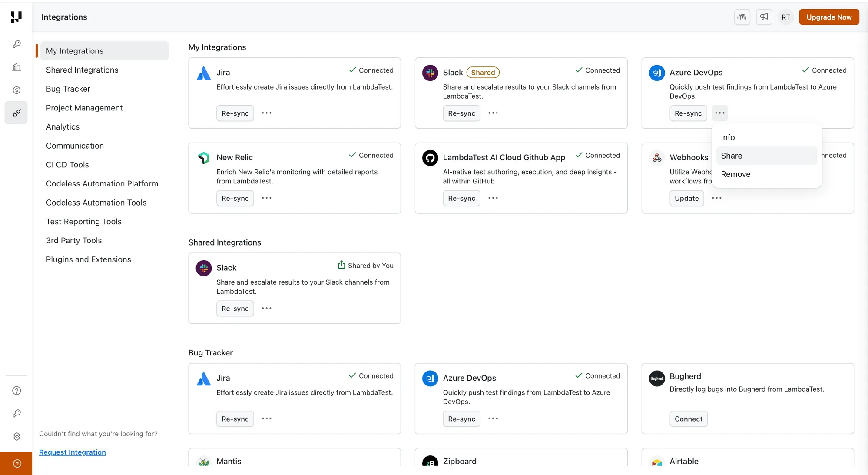Open the help question mark icon

17,391
